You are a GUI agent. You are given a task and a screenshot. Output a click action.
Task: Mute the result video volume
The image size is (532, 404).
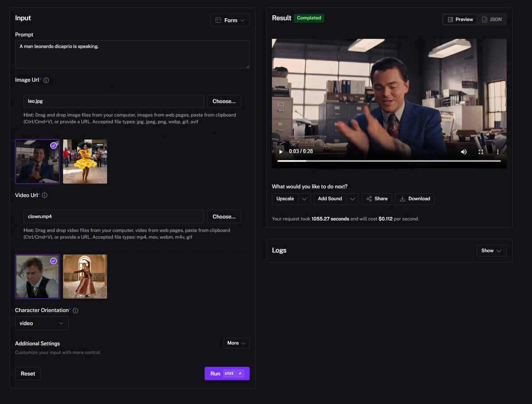tap(464, 152)
